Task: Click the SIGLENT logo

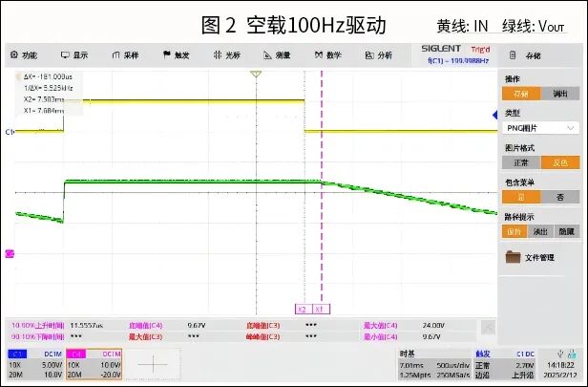Action: point(441,49)
